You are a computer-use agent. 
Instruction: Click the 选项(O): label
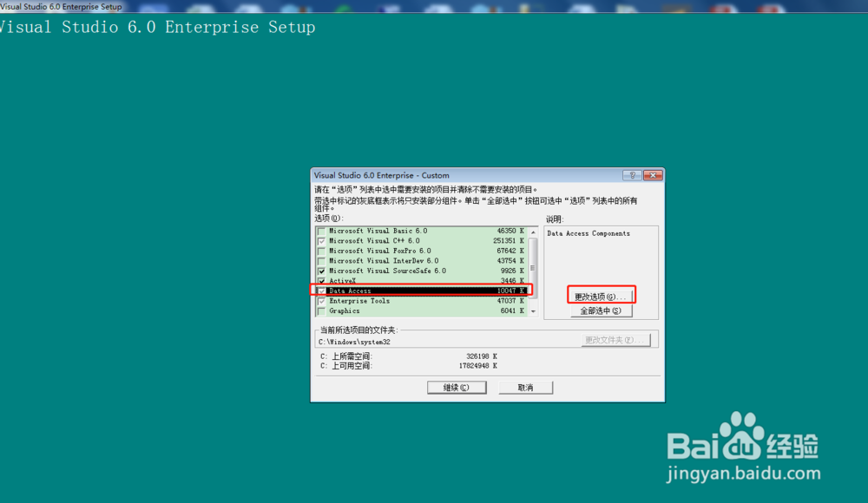pyautogui.click(x=329, y=219)
